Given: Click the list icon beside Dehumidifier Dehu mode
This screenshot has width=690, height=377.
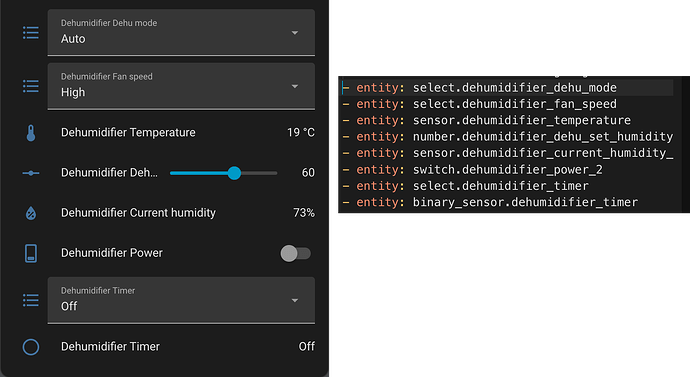Looking at the screenshot, I should coord(31,33).
